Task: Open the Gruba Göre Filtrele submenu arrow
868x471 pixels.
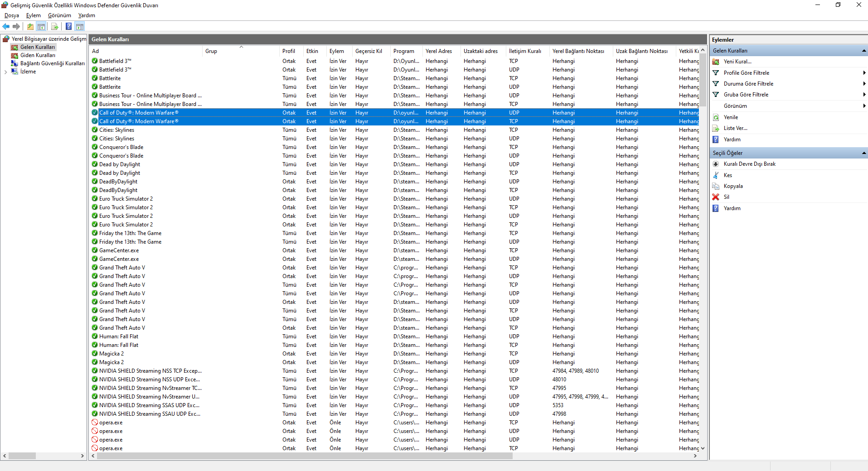Action: [864, 95]
